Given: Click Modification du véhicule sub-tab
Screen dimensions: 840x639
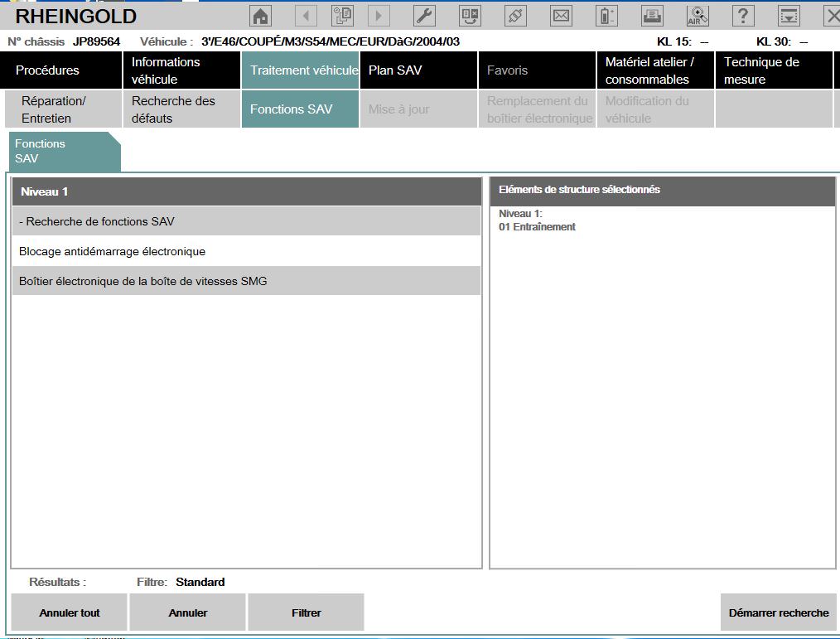Looking at the screenshot, I should (656, 109).
